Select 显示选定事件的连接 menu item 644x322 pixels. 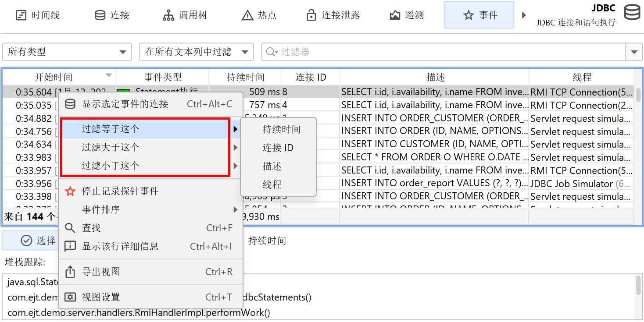(x=125, y=104)
